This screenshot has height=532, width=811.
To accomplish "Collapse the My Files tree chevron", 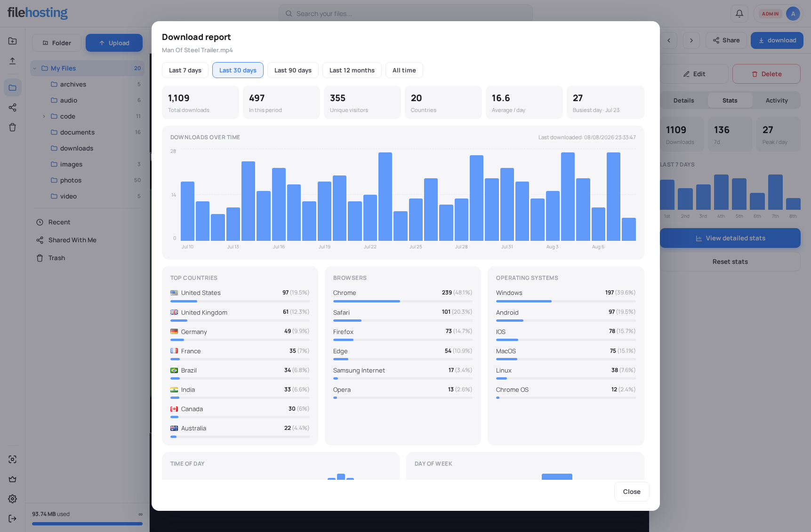I will (34, 68).
